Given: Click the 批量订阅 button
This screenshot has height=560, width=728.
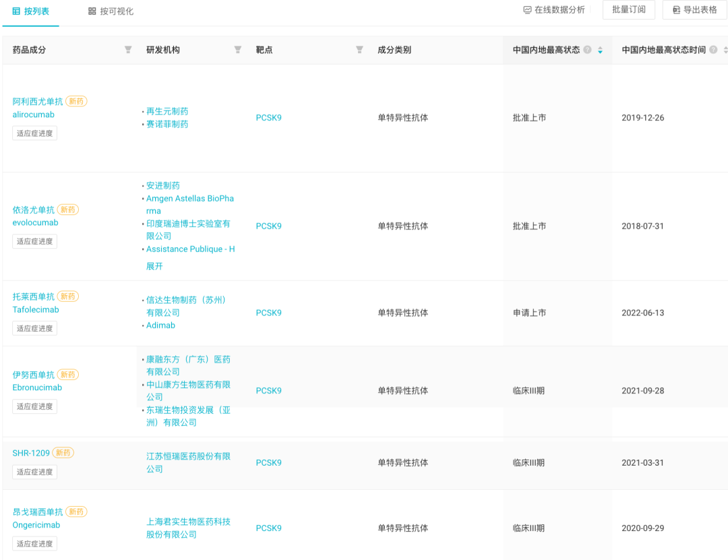Looking at the screenshot, I should click(629, 9).
